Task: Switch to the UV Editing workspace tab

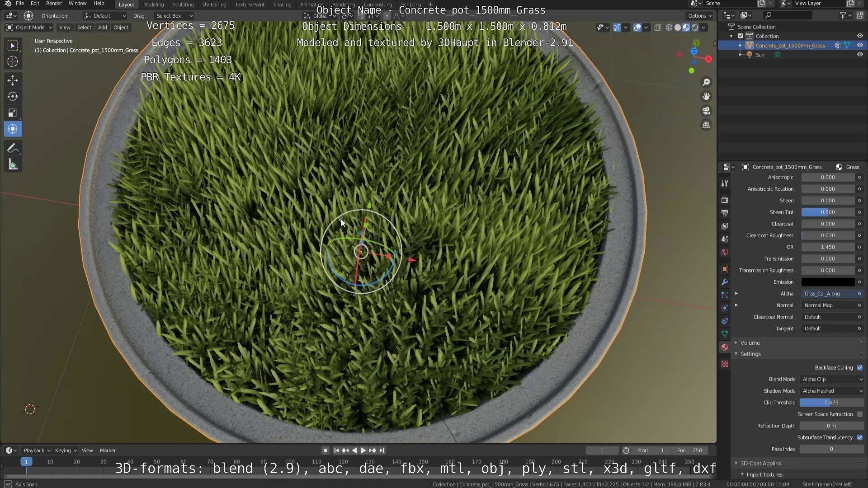Action: [x=214, y=5]
